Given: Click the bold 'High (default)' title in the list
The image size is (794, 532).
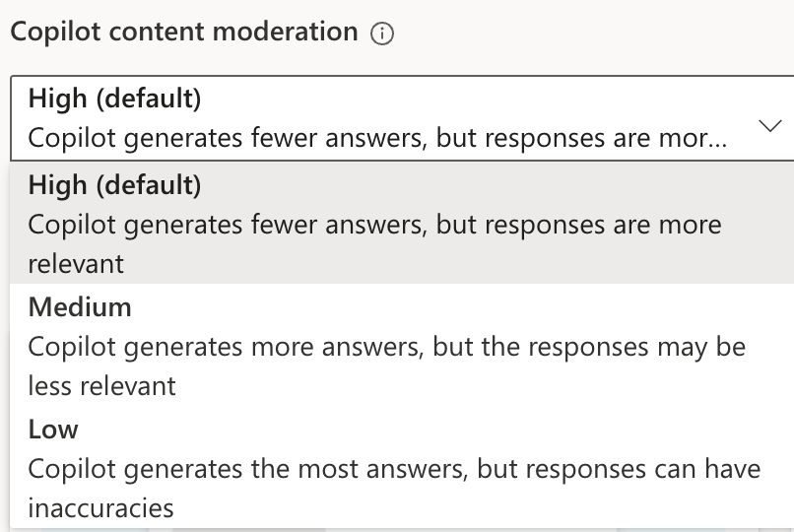Looking at the screenshot, I should tap(114, 185).
